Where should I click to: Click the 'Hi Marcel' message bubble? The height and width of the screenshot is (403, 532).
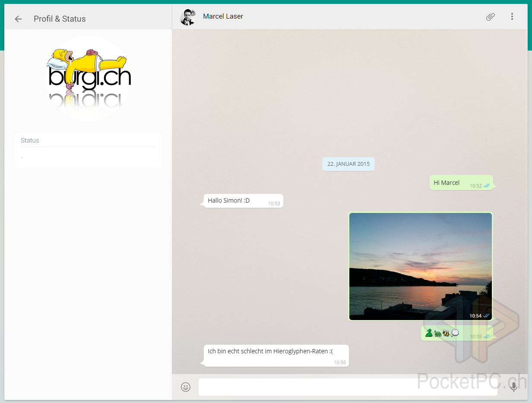click(461, 183)
